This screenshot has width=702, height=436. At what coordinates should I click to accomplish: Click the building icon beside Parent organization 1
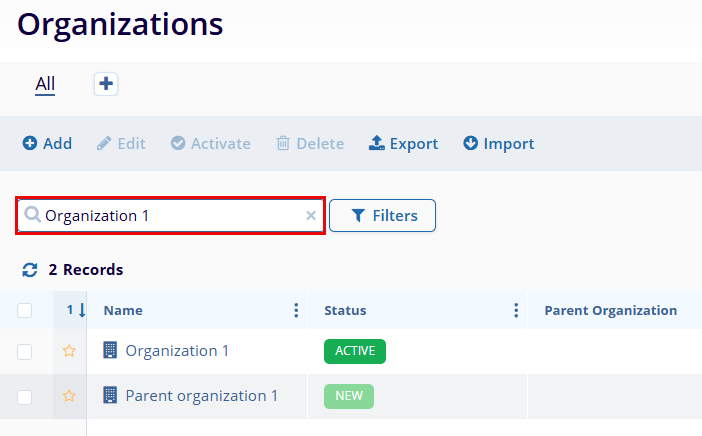[x=110, y=396]
